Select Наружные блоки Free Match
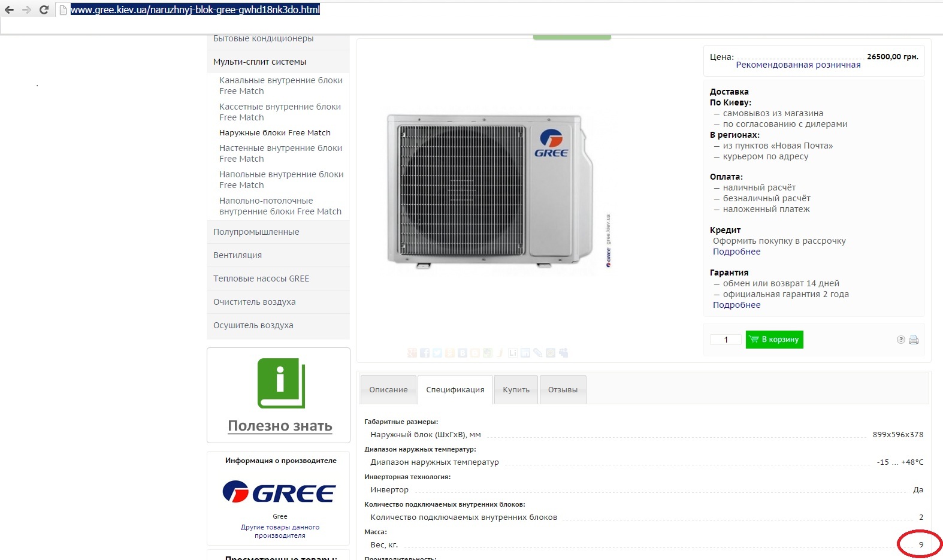This screenshot has height=560, width=943. 275,133
